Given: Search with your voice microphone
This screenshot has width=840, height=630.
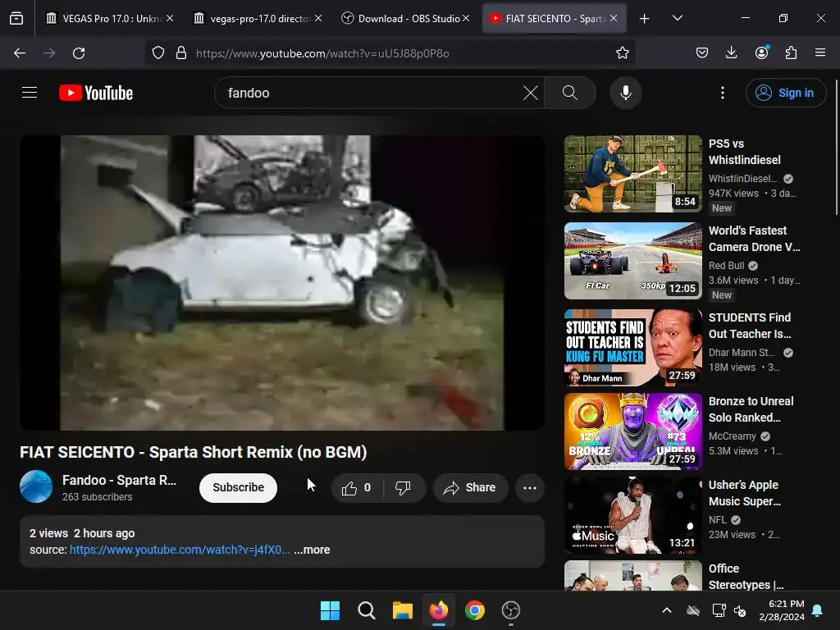Looking at the screenshot, I should (x=625, y=93).
